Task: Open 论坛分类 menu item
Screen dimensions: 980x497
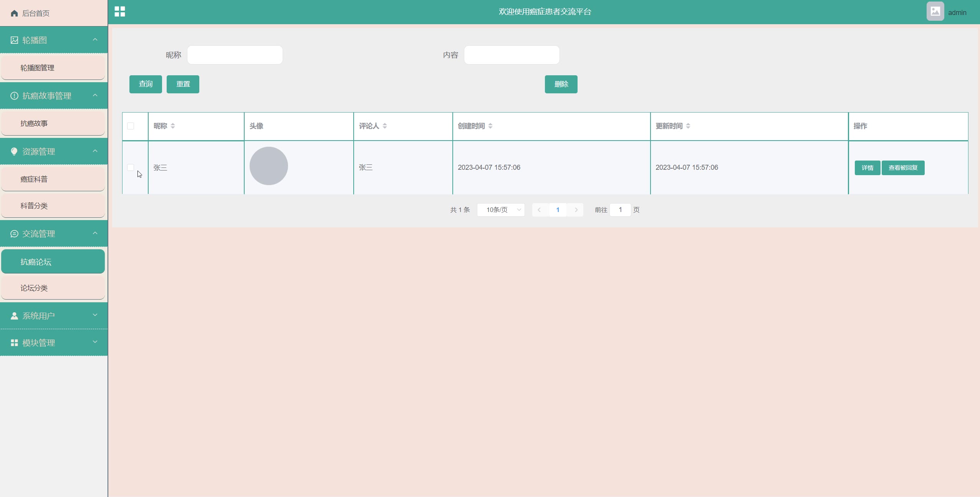Action: 53,288
